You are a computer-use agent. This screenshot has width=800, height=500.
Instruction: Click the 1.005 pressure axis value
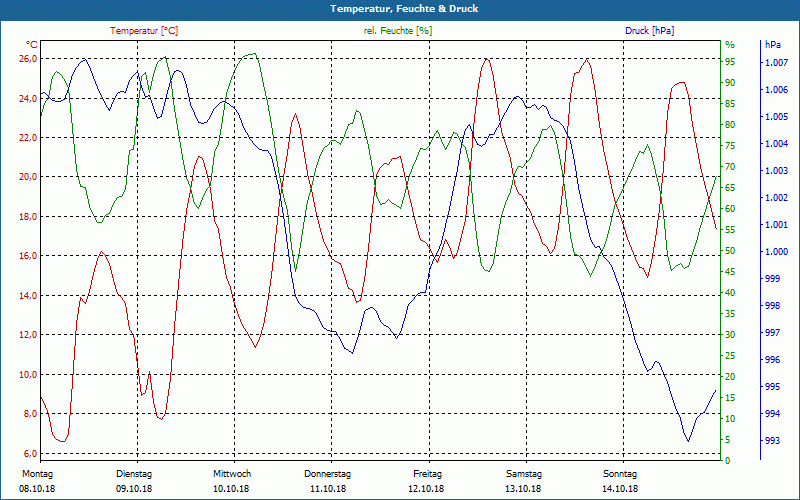(776, 117)
